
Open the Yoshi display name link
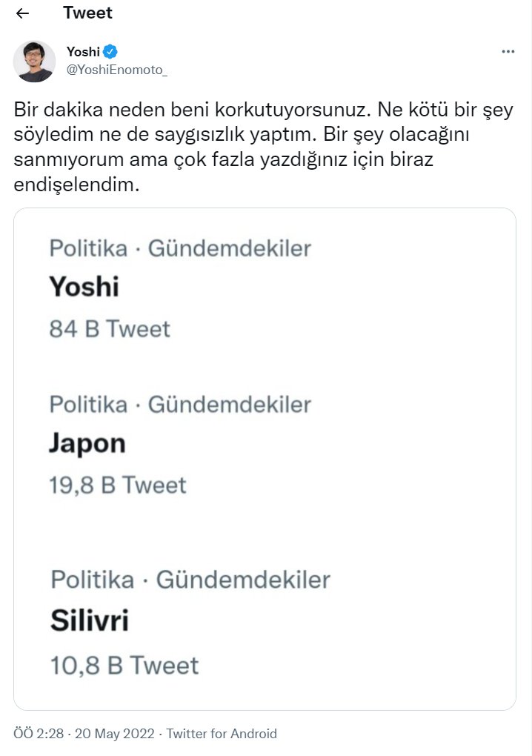83,51
